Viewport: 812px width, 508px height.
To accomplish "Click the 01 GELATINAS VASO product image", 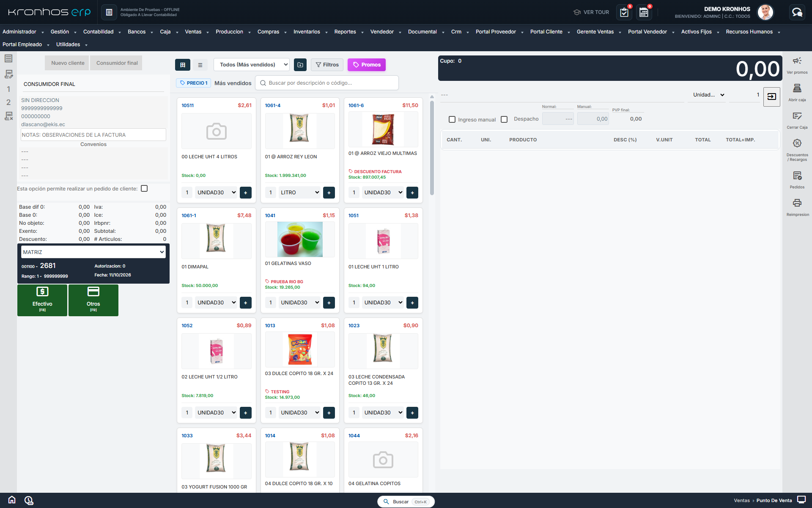I will click(299, 240).
